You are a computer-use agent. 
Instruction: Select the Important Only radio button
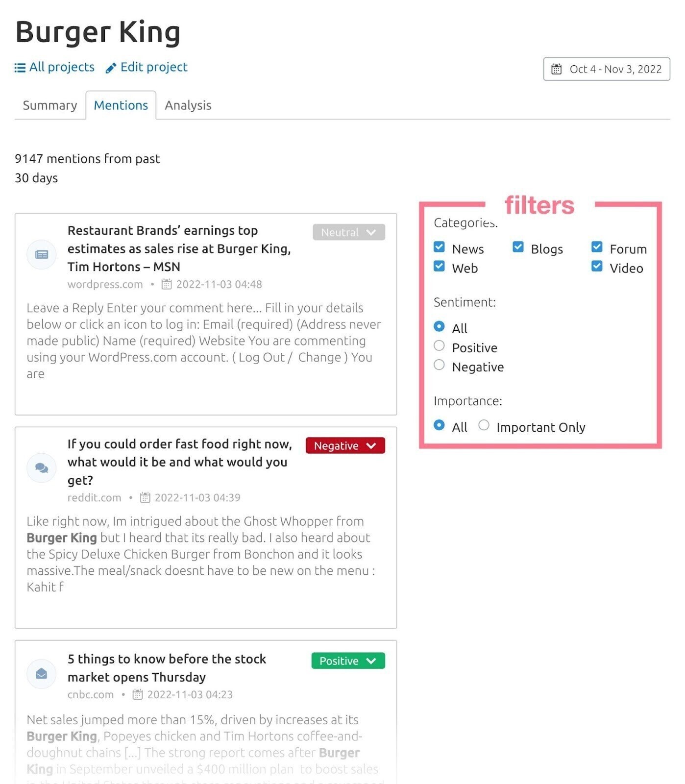pyautogui.click(x=484, y=425)
